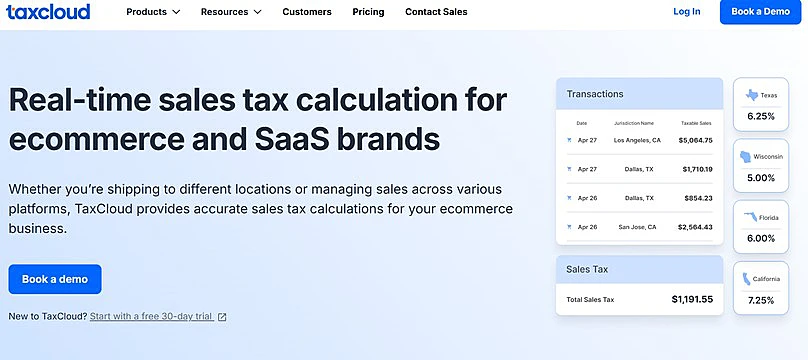This screenshot has width=808, height=360.
Task: Click the California state map icon
Action: pos(746,279)
